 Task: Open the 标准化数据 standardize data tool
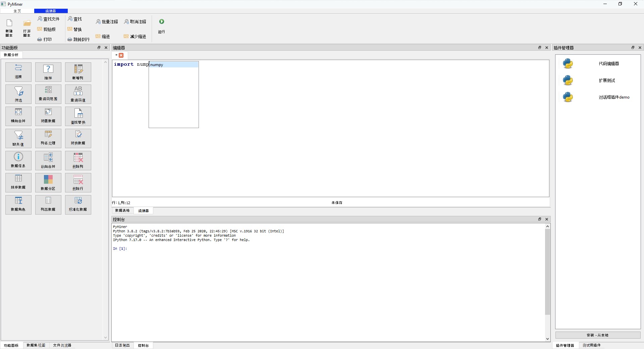click(x=78, y=205)
